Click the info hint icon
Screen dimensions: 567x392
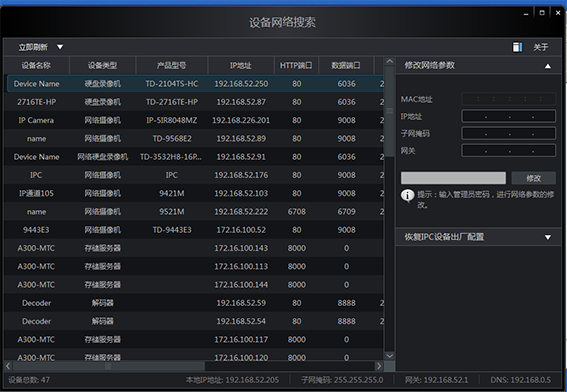(408, 196)
